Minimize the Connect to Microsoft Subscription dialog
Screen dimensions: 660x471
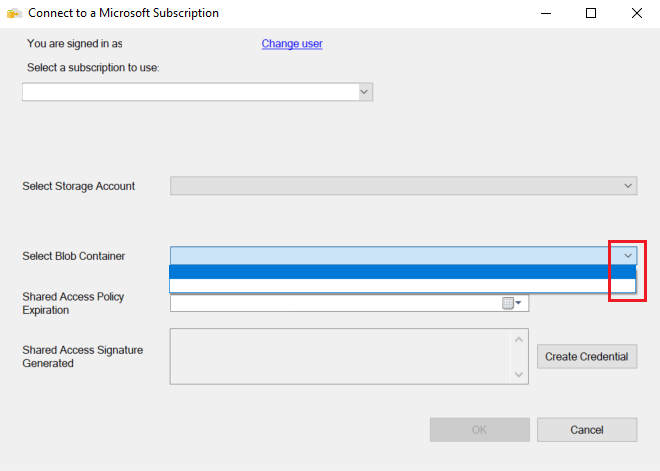545,14
